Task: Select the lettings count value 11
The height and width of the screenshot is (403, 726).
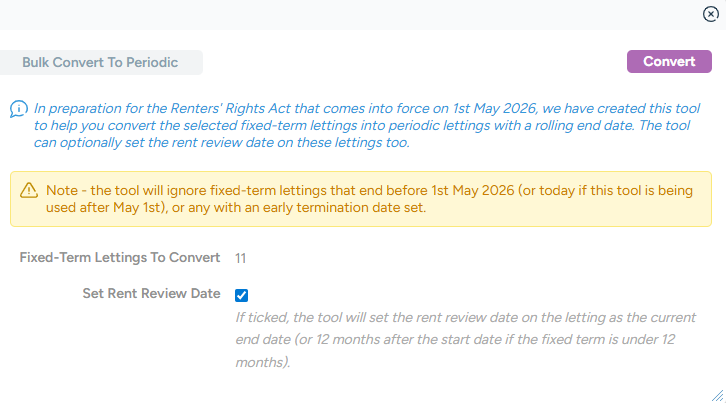Action: [x=241, y=258]
